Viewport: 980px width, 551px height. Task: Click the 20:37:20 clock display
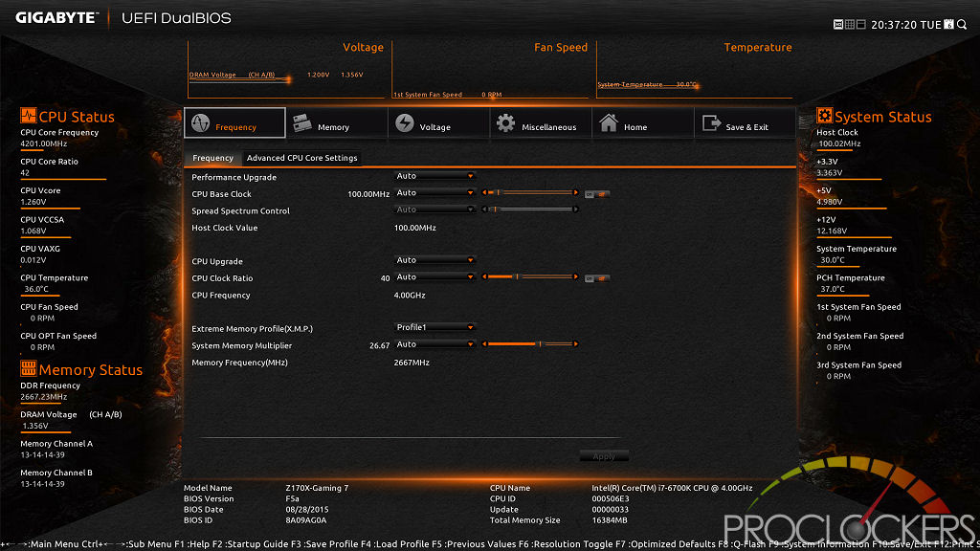[894, 25]
